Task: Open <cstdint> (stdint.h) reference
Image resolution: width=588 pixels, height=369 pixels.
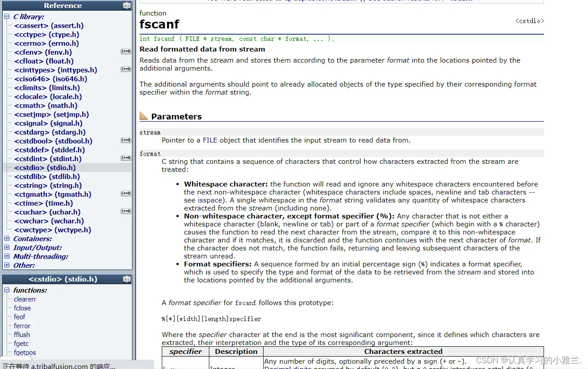Action: (x=48, y=159)
